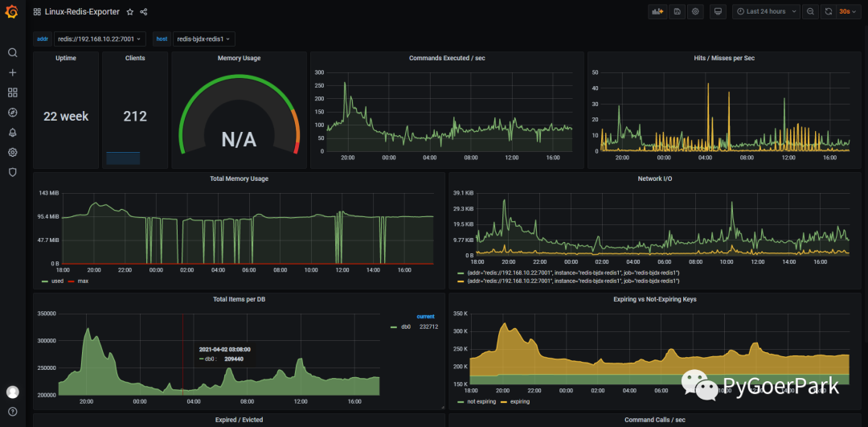This screenshot has width=868, height=427.
Task: Open the host redis-bjdx-redis1 dropdown
Action: pyautogui.click(x=204, y=39)
